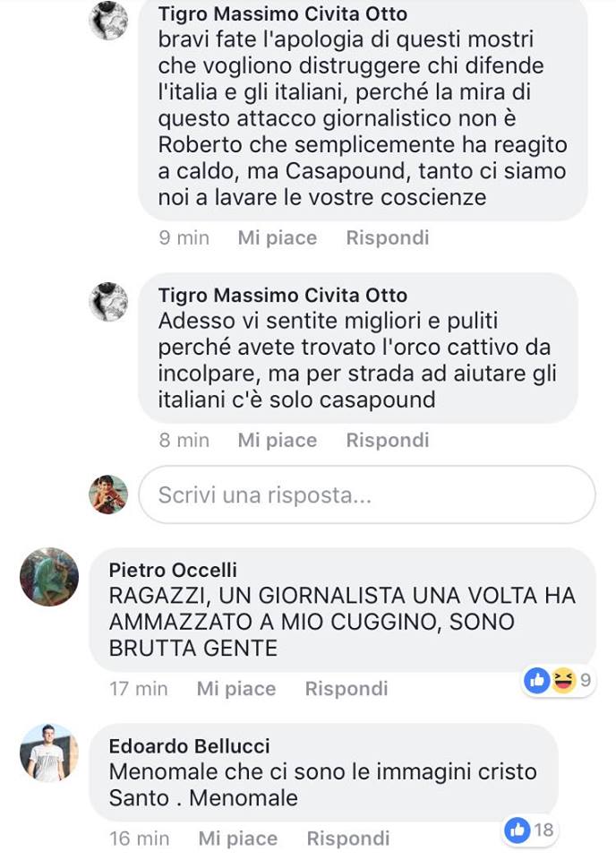
Task: Focus the 'Scrivi una risposta...' field
Action: (x=366, y=494)
